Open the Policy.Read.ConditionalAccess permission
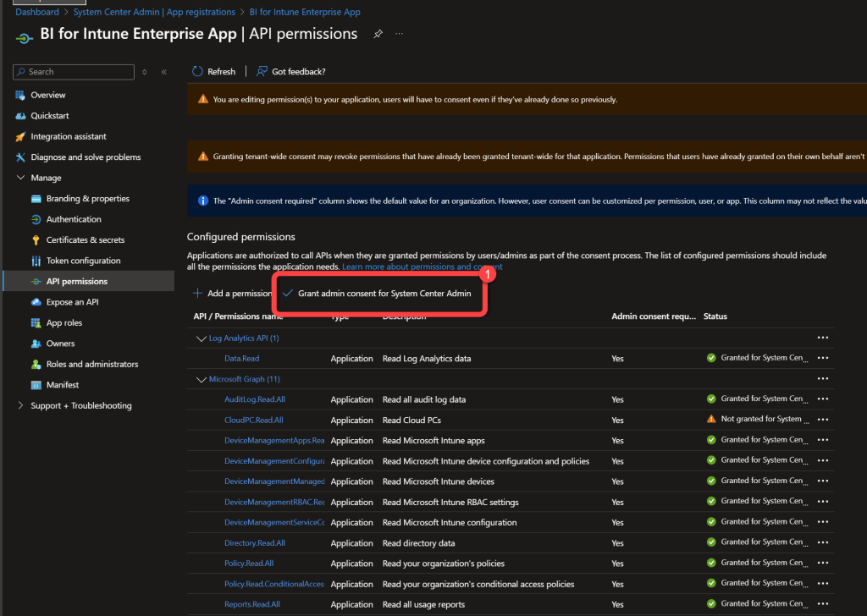Viewport: 867px width, 616px height. coord(274,584)
